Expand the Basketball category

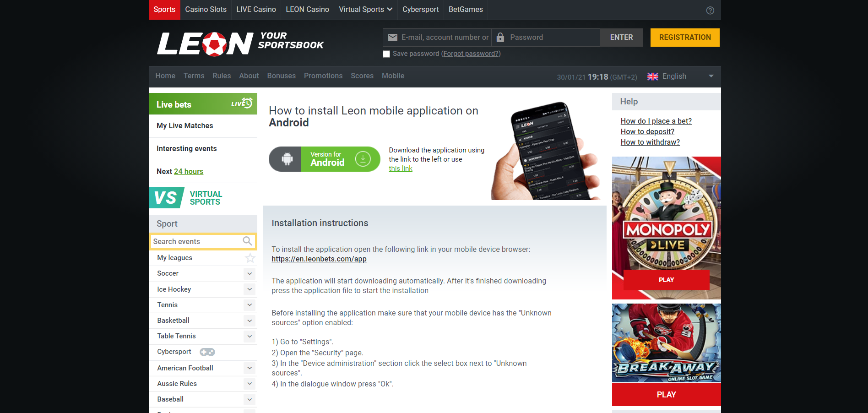click(x=250, y=321)
